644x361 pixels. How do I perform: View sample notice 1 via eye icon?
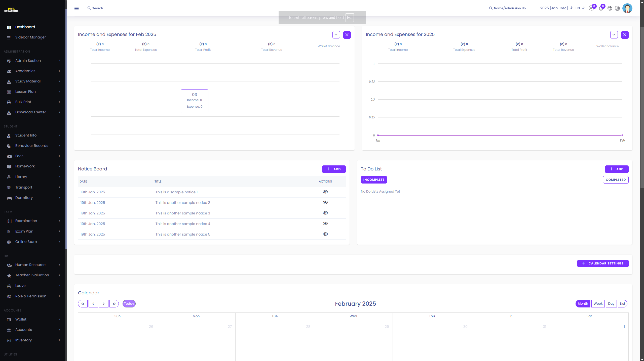pyautogui.click(x=325, y=192)
